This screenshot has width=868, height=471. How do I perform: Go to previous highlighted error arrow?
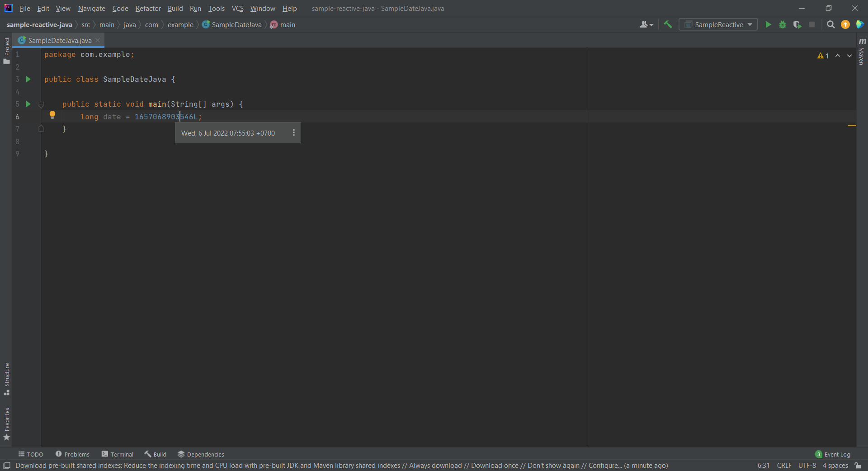(838, 56)
